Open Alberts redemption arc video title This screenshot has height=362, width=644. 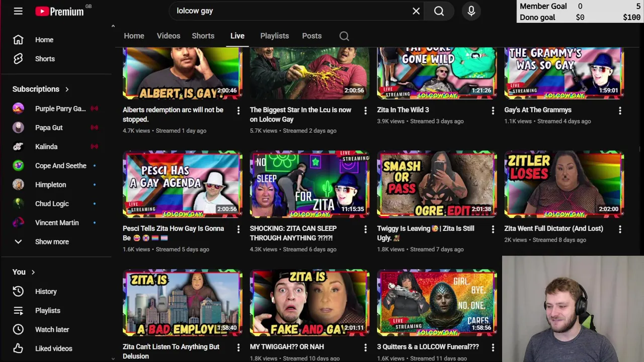pos(173,115)
